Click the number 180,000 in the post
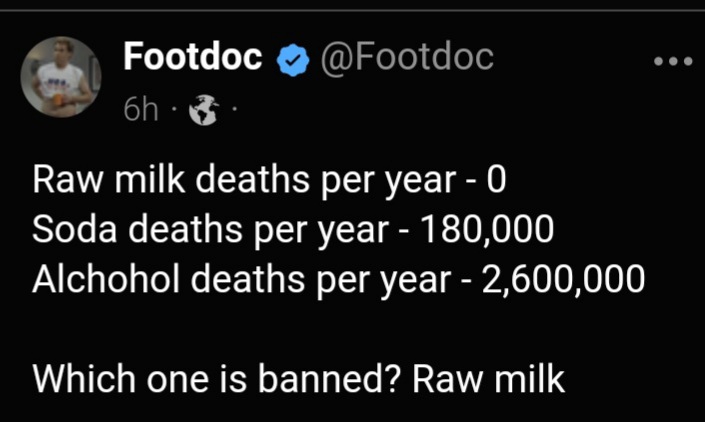This screenshot has height=422, width=705. click(488, 231)
